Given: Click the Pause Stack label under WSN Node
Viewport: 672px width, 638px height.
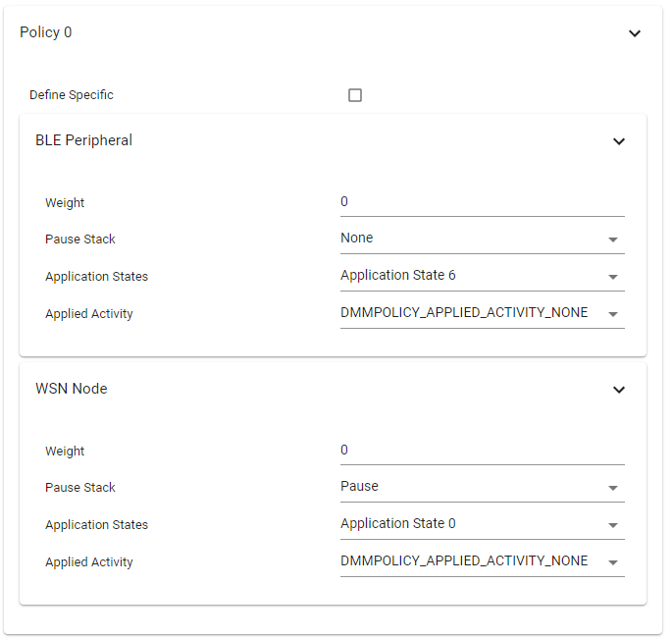Looking at the screenshot, I should 80,488.
